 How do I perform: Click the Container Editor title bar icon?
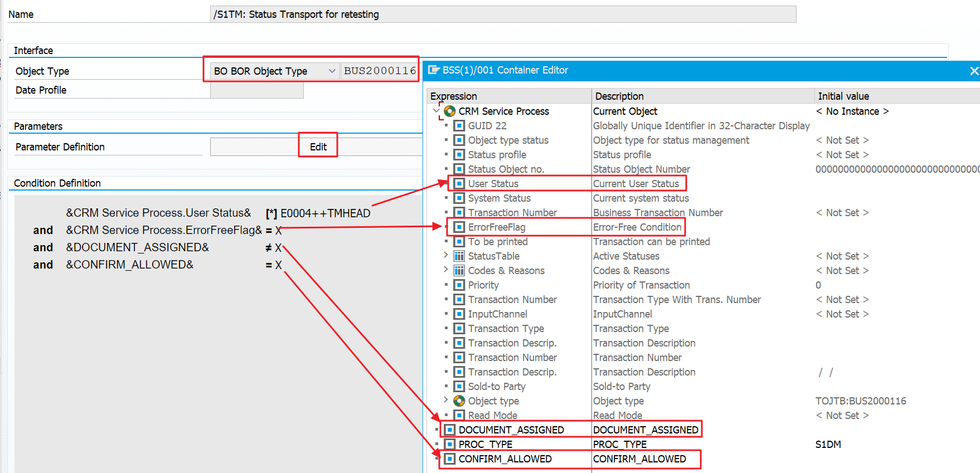434,70
